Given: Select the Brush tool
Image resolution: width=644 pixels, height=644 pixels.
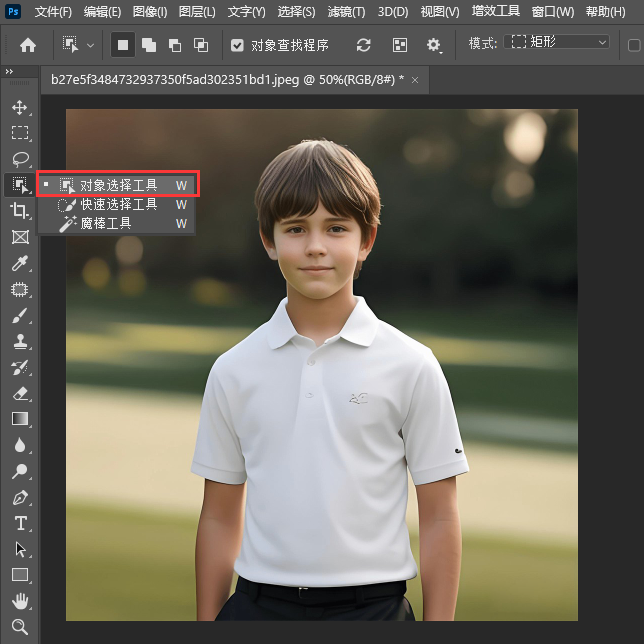Looking at the screenshot, I should coord(20,315).
